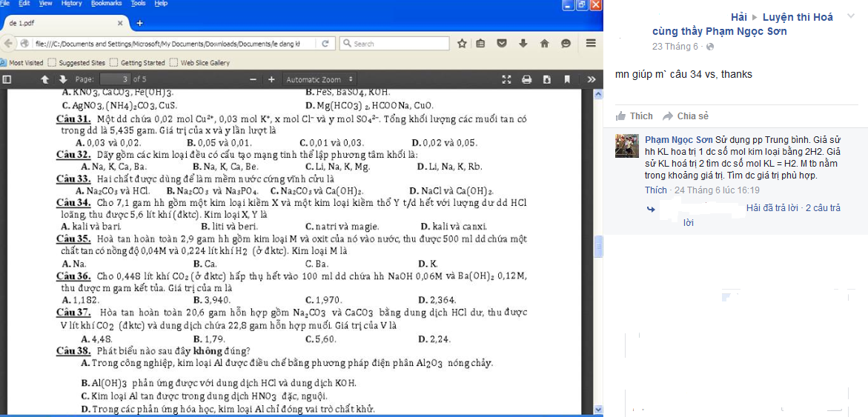
Task: Go to next PDF page arrow
Action: click(x=62, y=80)
